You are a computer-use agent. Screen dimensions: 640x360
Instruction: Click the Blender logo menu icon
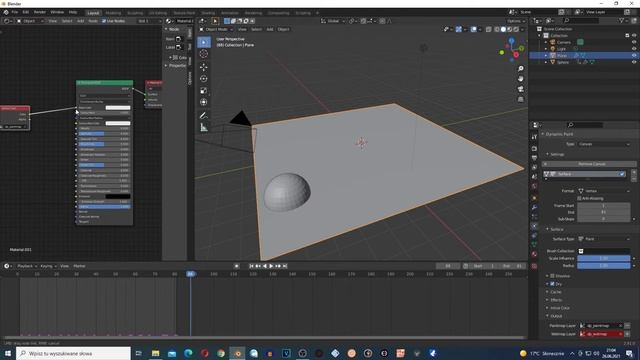(6, 12)
